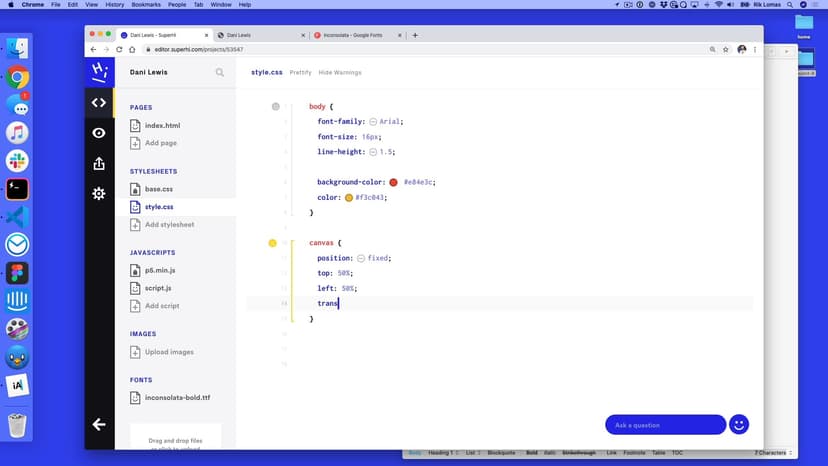The image size is (828, 466).
Task: Open the line-height 1.5 value picker
Action: pyautogui.click(x=373, y=152)
